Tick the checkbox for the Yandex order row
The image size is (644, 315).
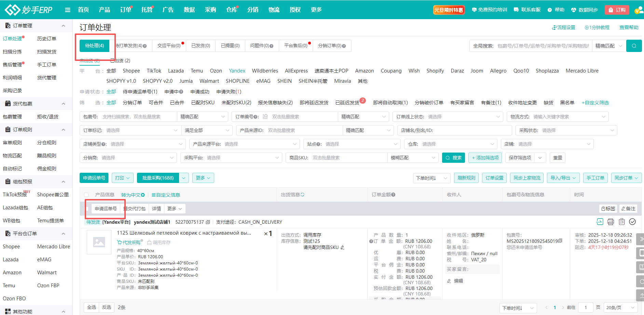pos(87,209)
